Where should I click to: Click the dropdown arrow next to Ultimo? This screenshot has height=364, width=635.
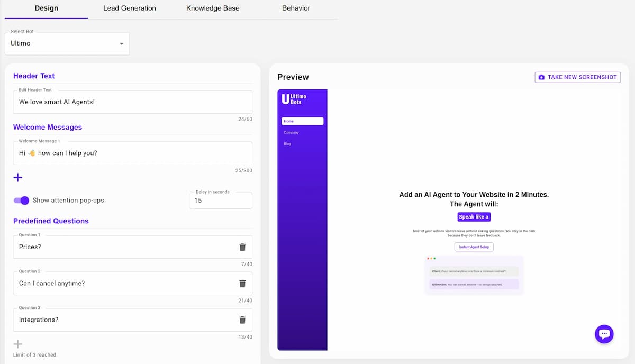click(x=121, y=43)
